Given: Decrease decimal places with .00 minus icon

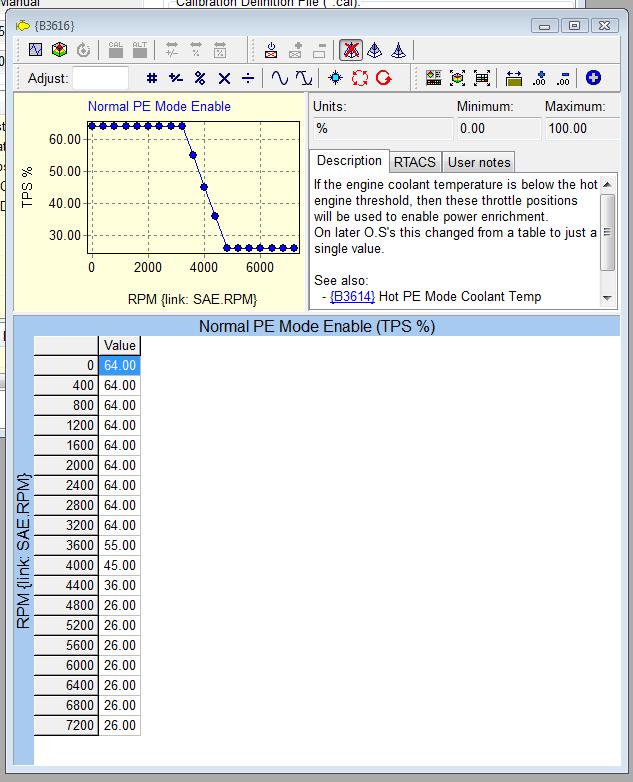Looking at the screenshot, I should coord(563,78).
